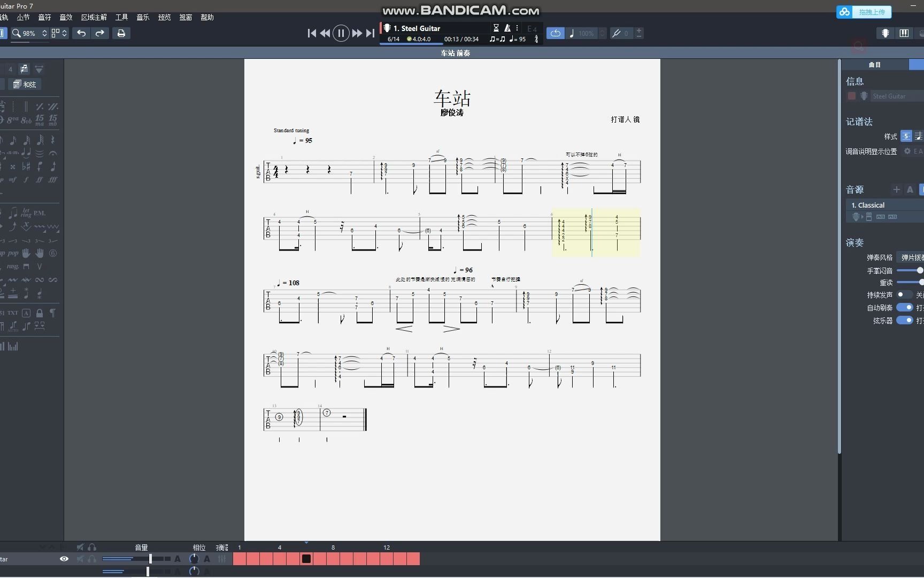This screenshot has width=924, height=578.
Task: Click the redo arrow icon
Action: (100, 33)
